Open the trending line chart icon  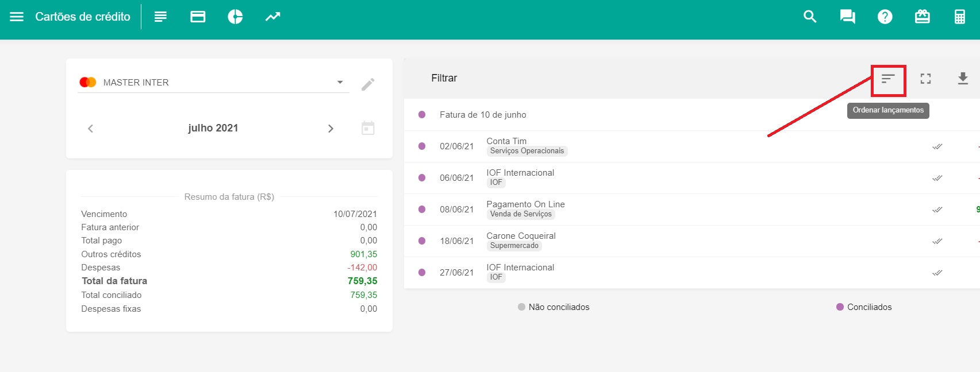click(272, 17)
